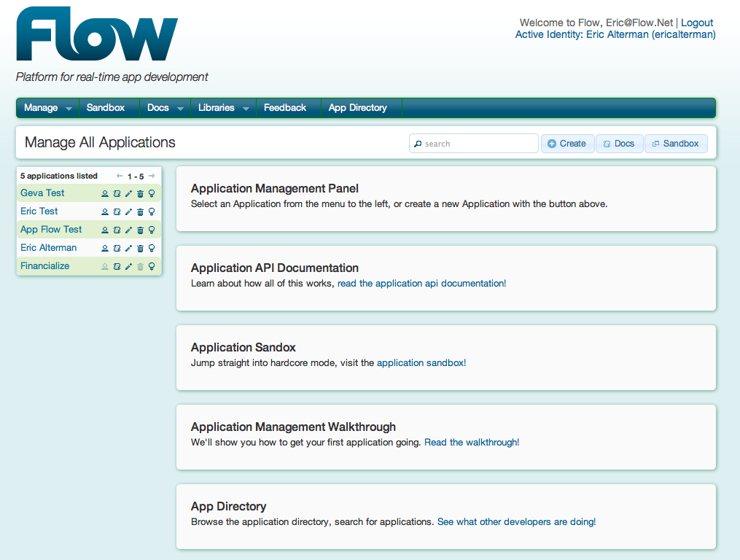Open the Feedback menu item
Image resolution: width=740 pixels, height=560 pixels.
[285, 108]
